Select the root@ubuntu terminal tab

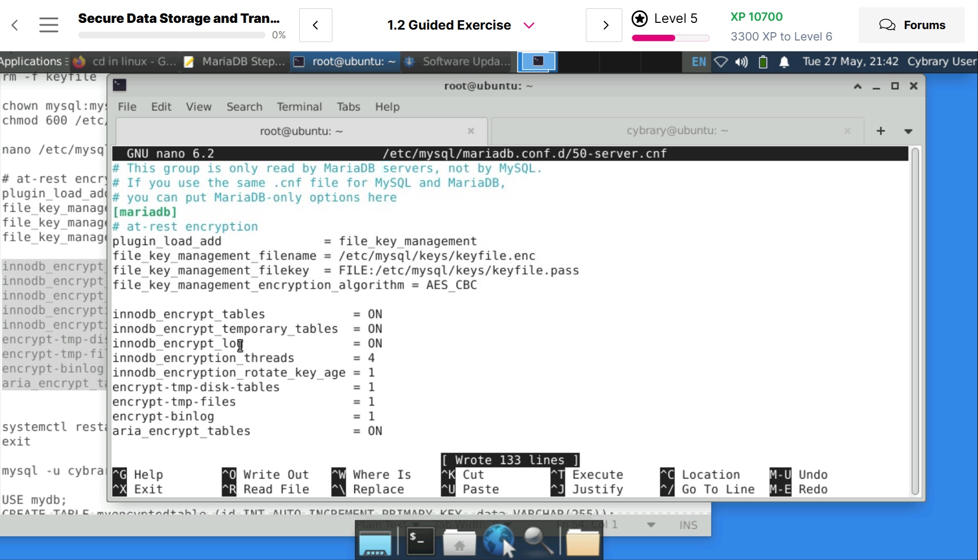301,131
